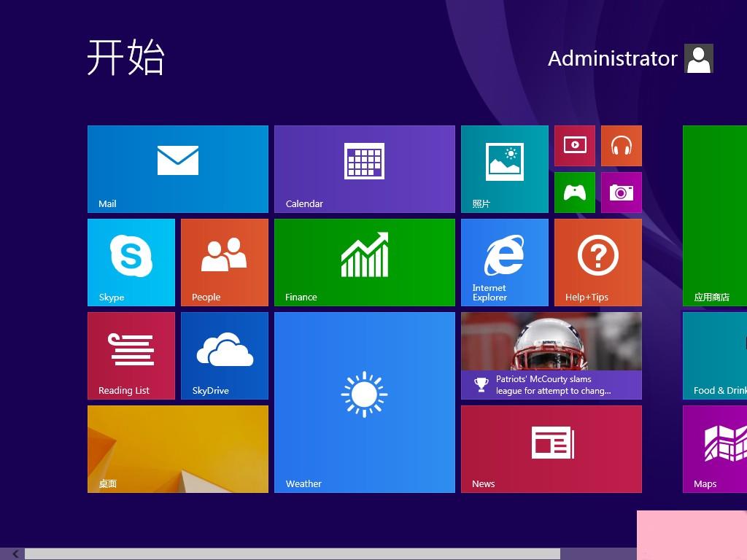Open the Maps tile

(x=715, y=449)
